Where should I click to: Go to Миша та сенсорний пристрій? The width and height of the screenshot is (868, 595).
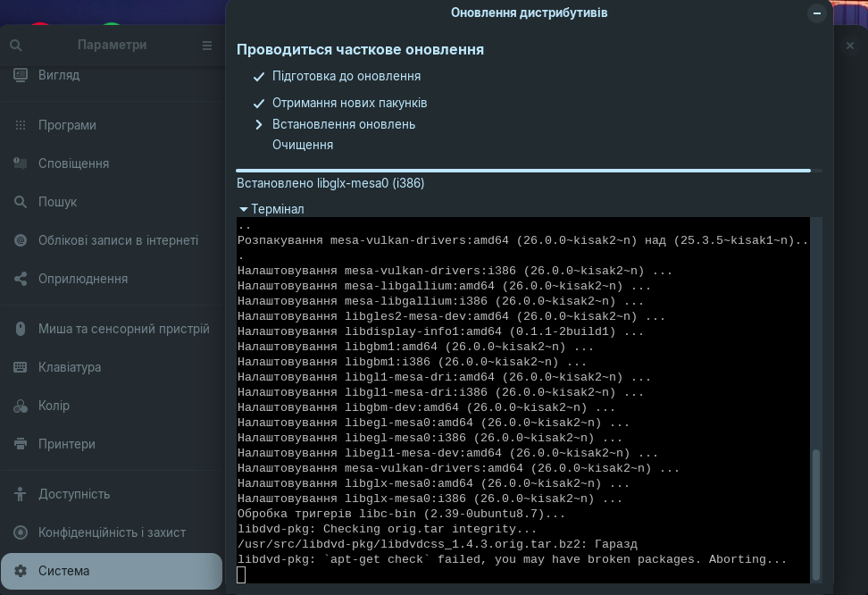(x=123, y=329)
